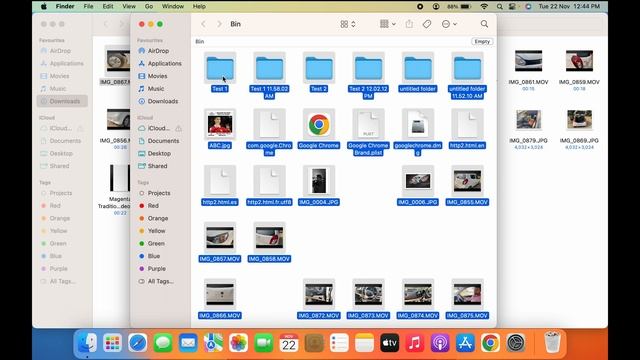Screen dimensions: 640x360
Task: Open the Go menu
Action: click(x=149, y=6)
